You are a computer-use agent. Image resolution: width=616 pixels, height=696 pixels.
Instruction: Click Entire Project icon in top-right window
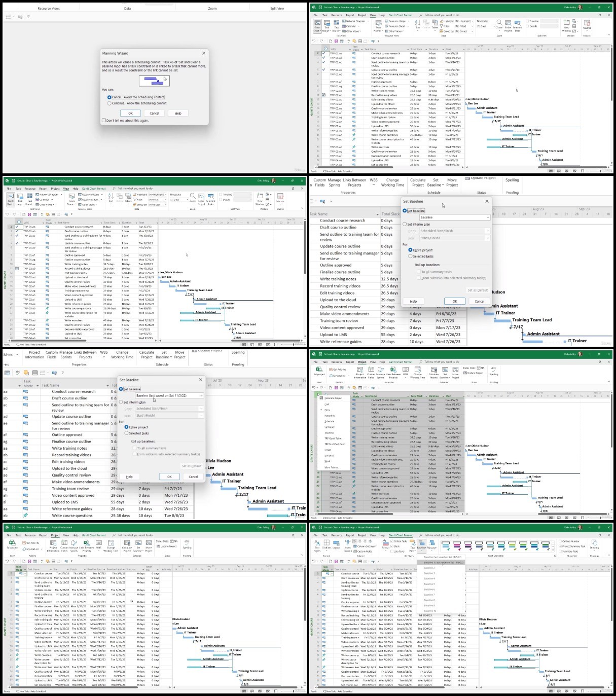click(508, 25)
